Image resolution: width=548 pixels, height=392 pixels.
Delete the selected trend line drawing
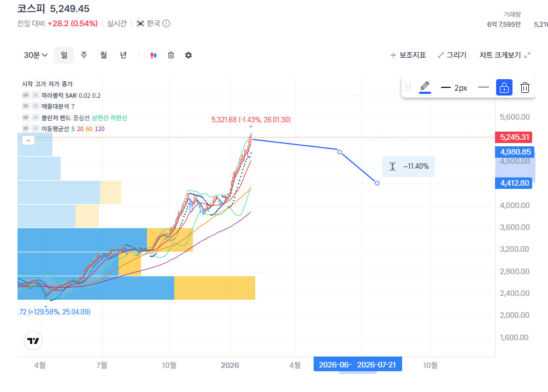pyautogui.click(x=525, y=87)
